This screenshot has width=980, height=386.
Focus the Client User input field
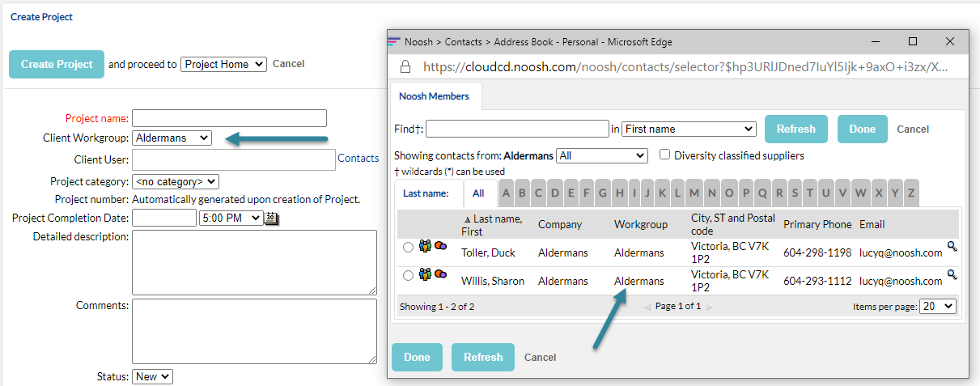(234, 159)
